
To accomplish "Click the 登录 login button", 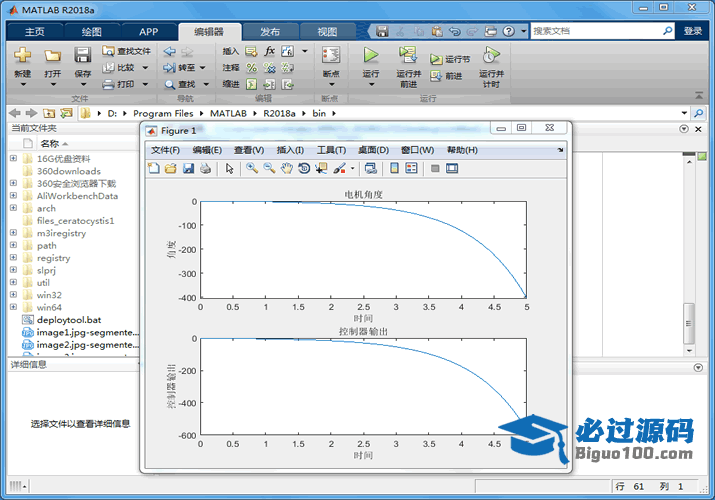I will (x=693, y=31).
